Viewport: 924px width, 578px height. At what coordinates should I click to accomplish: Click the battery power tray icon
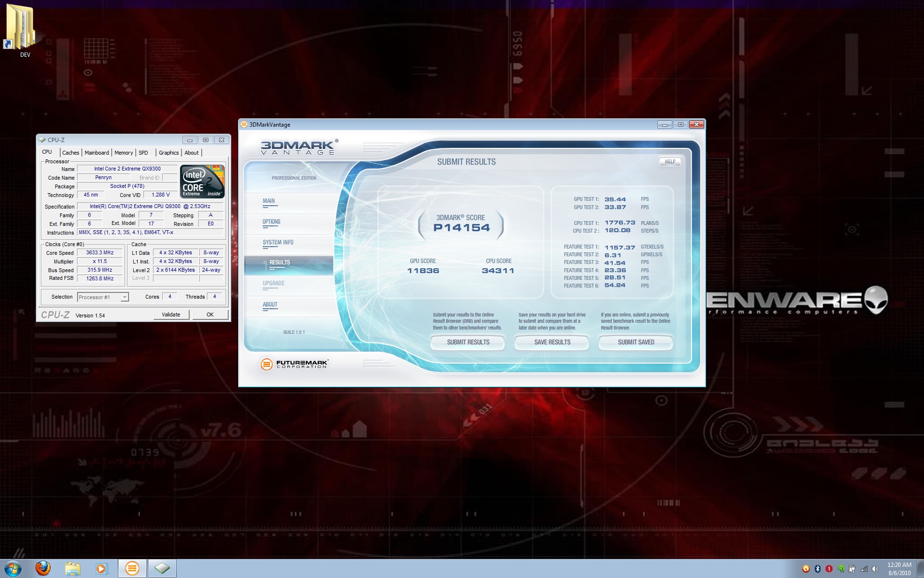click(852, 569)
